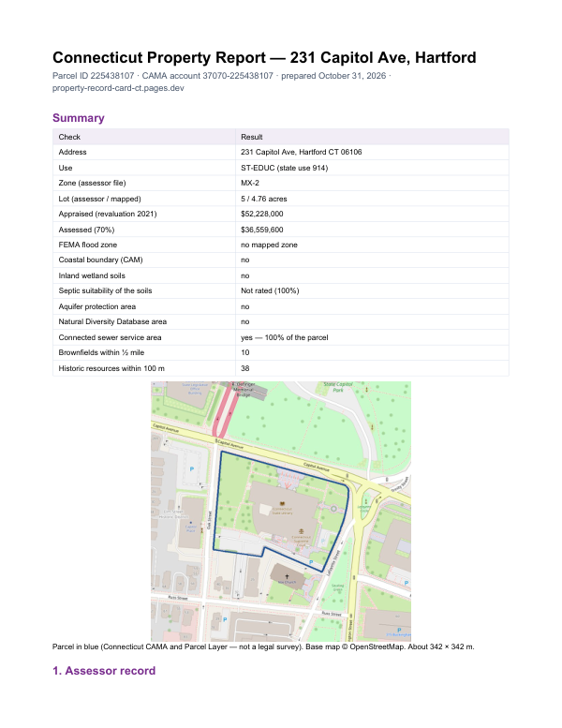
Task: Click the church cross icon on map
Action: [287, 576]
